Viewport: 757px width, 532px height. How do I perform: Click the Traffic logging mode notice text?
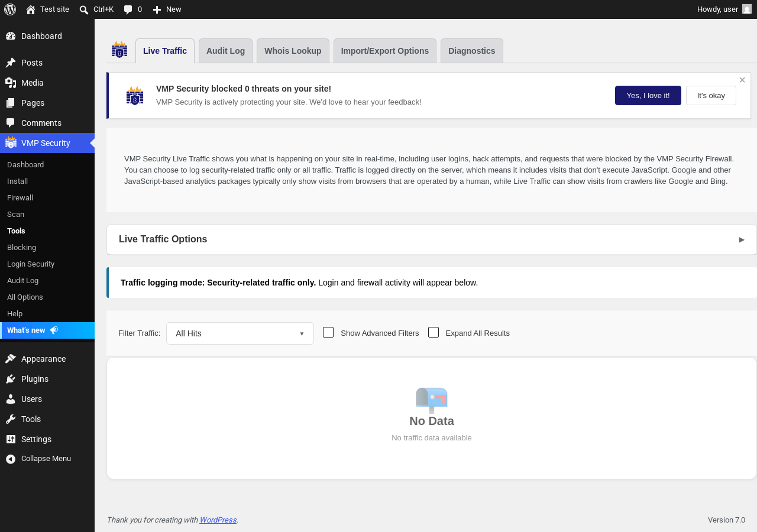click(299, 283)
